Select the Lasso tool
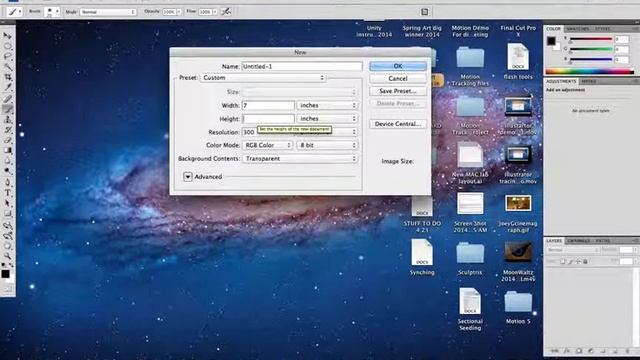The width and height of the screenshot is (640, 360). 7,56
